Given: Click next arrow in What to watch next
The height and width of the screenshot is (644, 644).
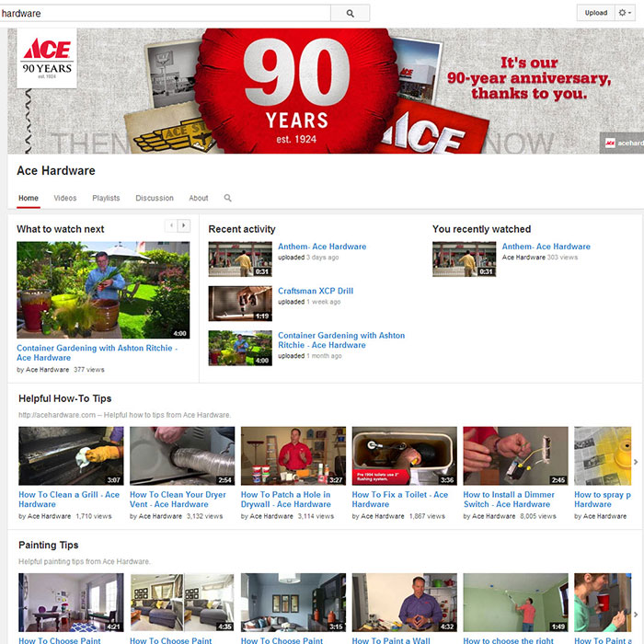Looking at the screenshot, I should click(184, 225).
